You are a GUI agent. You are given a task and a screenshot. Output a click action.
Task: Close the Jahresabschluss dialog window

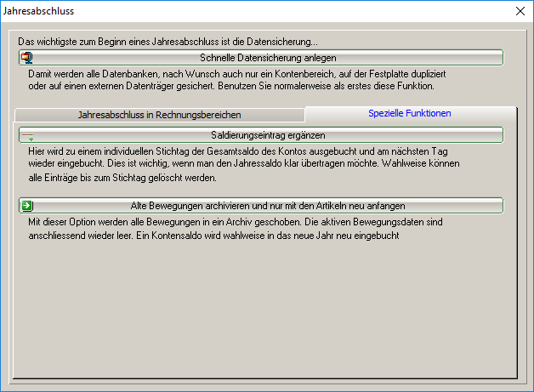point(520,11)
